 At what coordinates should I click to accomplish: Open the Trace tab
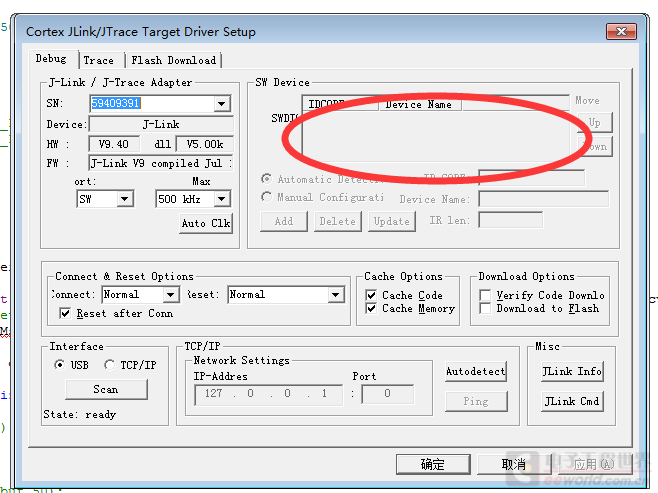tap(99, 60)
